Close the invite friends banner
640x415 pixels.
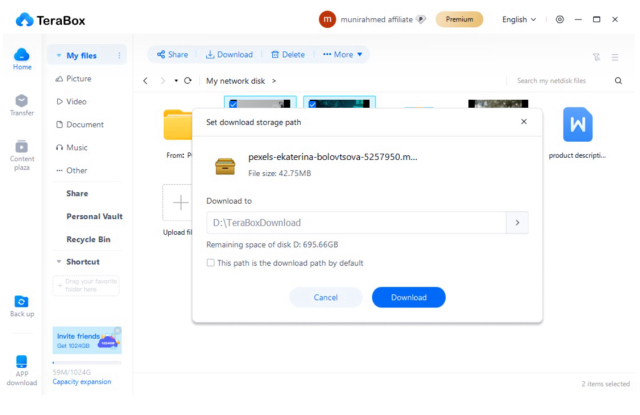(x=118, y=330)
